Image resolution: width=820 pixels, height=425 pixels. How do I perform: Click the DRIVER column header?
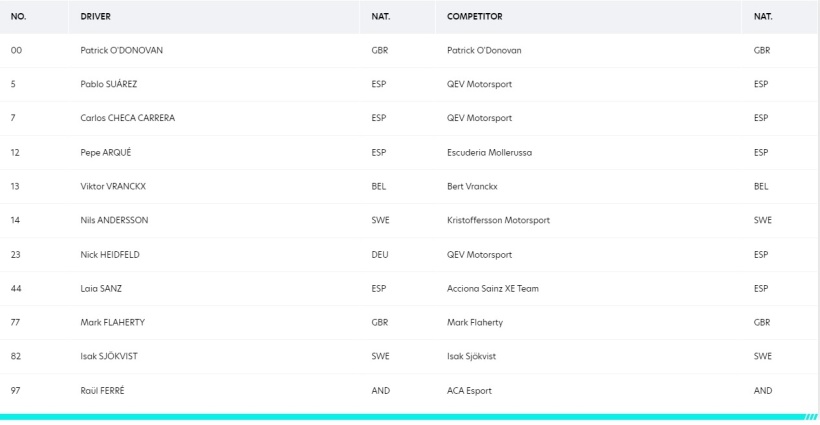(96, 16)
